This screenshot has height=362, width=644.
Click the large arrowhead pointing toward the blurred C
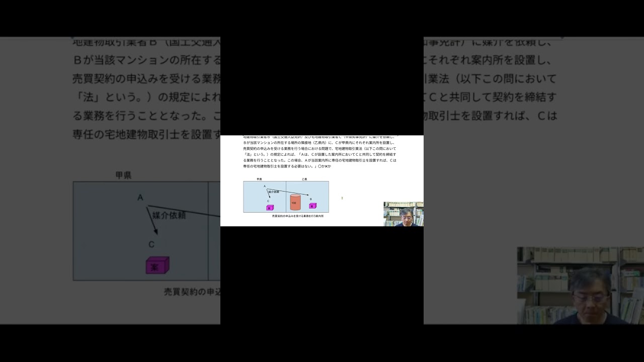[155, 231]
